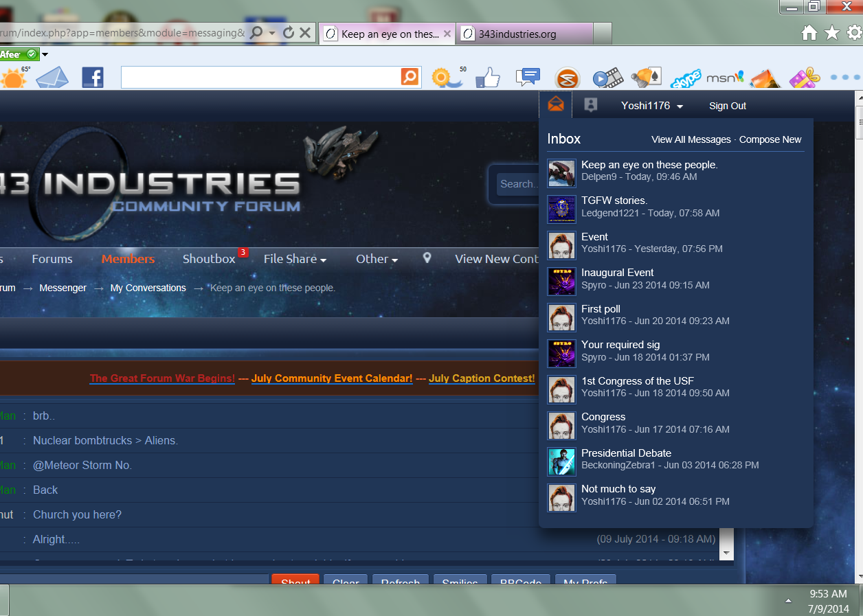This screenshot has height=616, width=863.
Task: Expand the Yoshi1176 user dropdown
Action: coord(652,106)
